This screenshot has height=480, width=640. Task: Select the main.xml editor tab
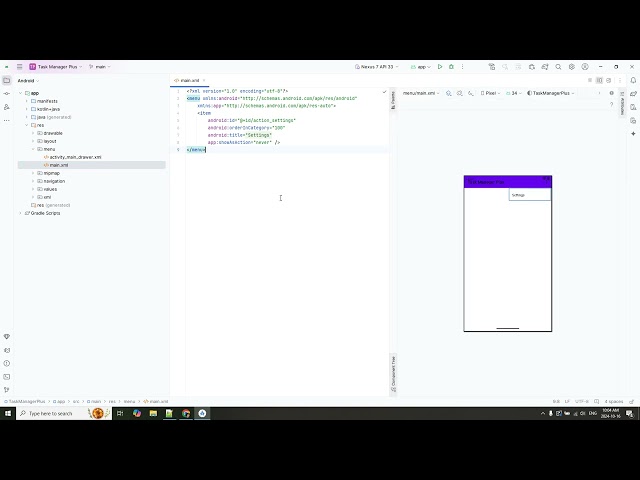(x=187, y=80)
